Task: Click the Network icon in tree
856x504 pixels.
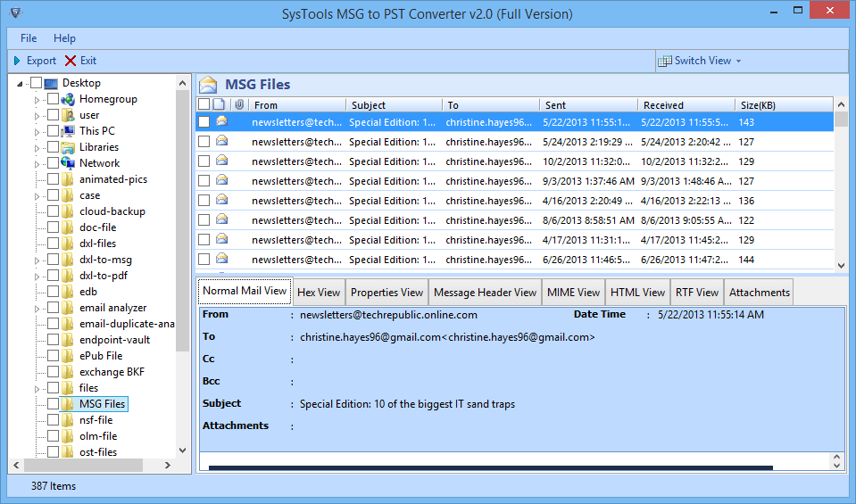Action: tap(68, 163)
